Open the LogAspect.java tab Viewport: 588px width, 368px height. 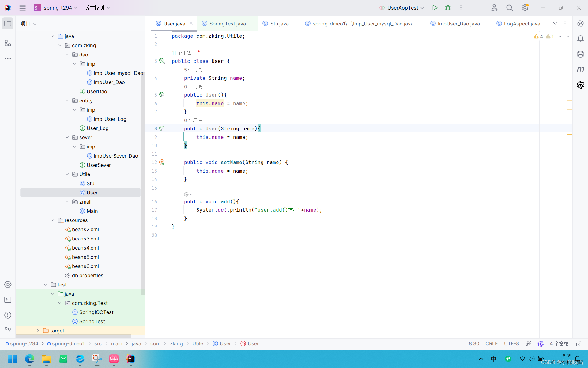coord(522,24)
